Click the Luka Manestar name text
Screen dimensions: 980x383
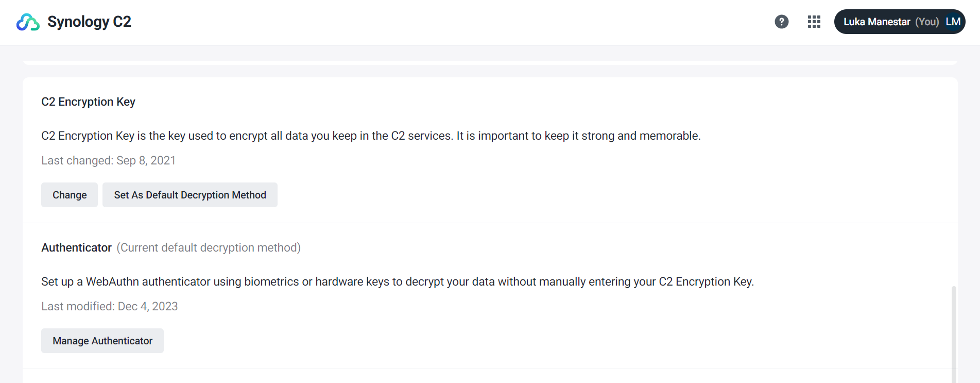pyautogui.click(x=876, y=22)
